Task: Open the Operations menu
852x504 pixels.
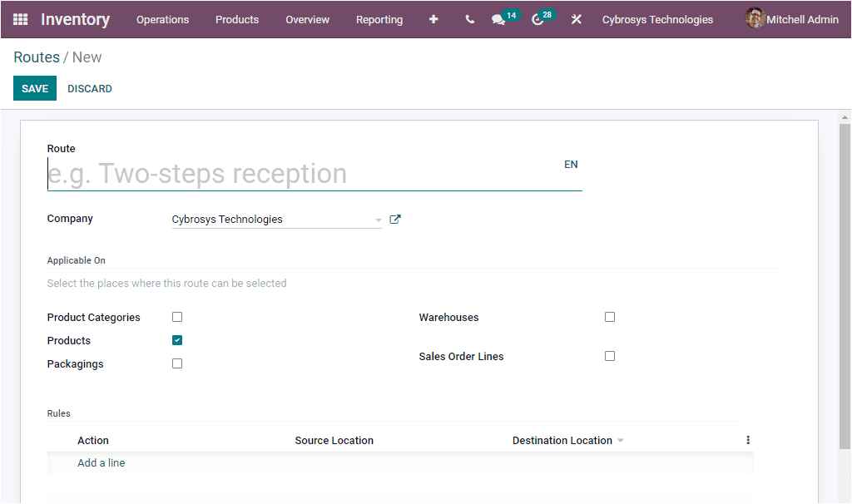Action: [162, 19]
